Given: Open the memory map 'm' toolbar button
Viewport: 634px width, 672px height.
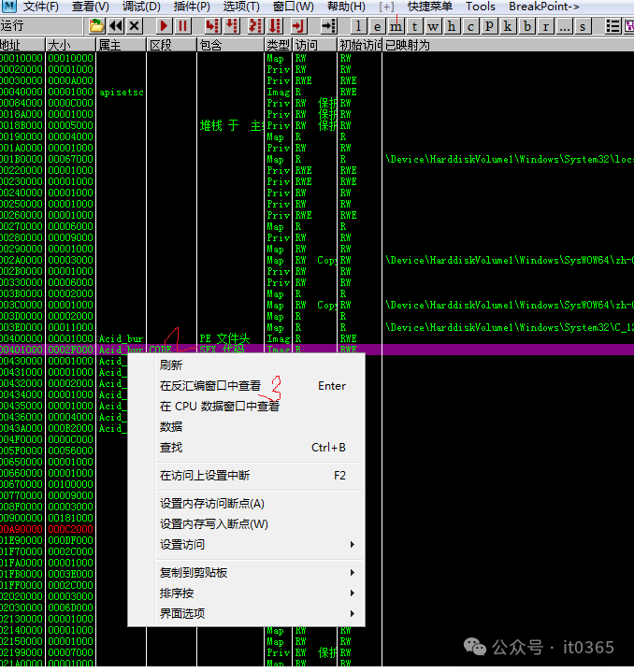Looking at the screenshot, I should tap(396, 26).
